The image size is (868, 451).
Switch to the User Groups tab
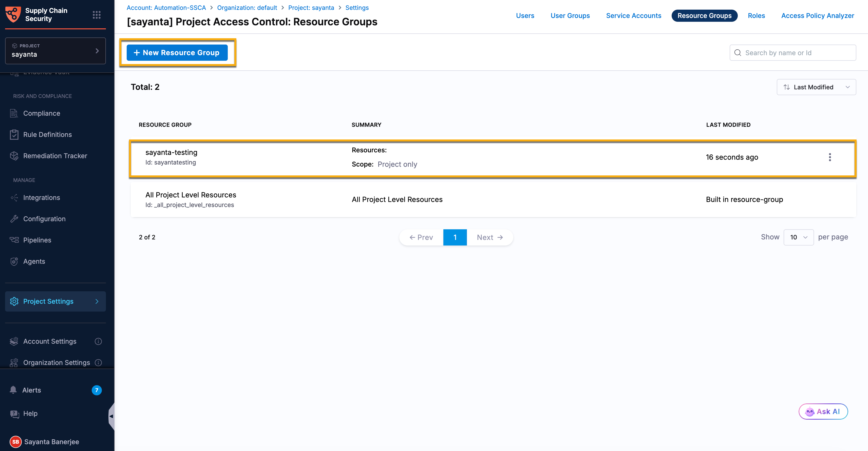tap(570, 15)
